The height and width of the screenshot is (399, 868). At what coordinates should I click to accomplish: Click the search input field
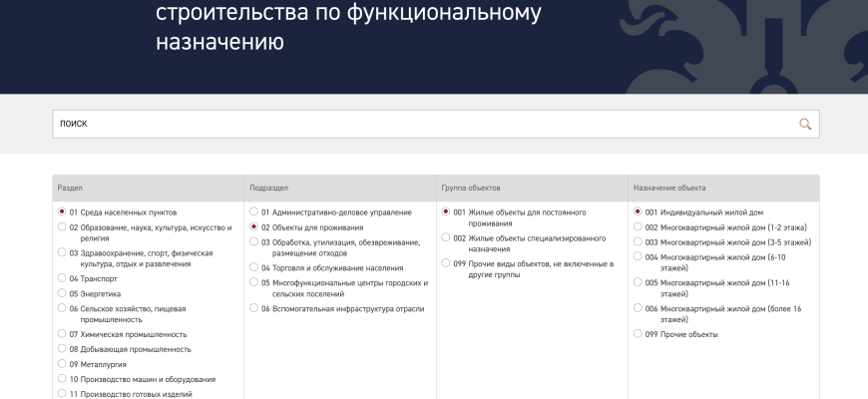click(x=419, y=124)
